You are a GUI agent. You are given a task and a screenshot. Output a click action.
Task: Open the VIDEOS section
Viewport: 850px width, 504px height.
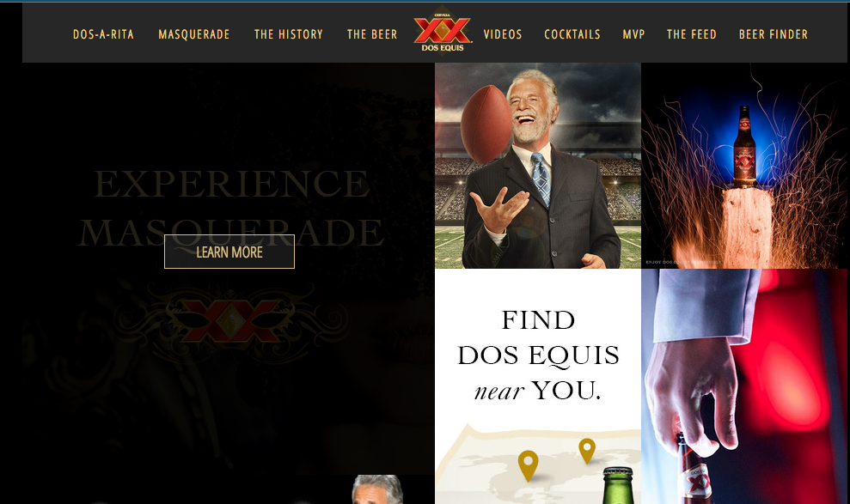pos(503,34)
